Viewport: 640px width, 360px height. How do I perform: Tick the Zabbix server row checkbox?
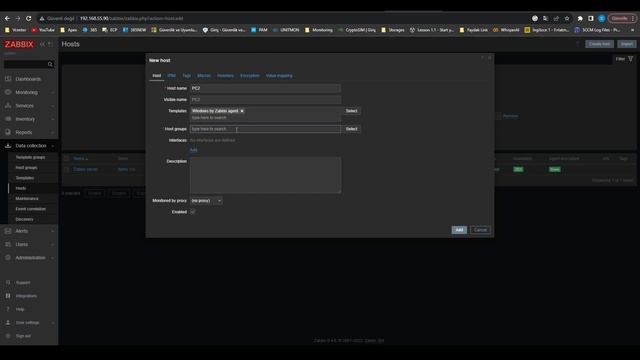tap(67, 169)
